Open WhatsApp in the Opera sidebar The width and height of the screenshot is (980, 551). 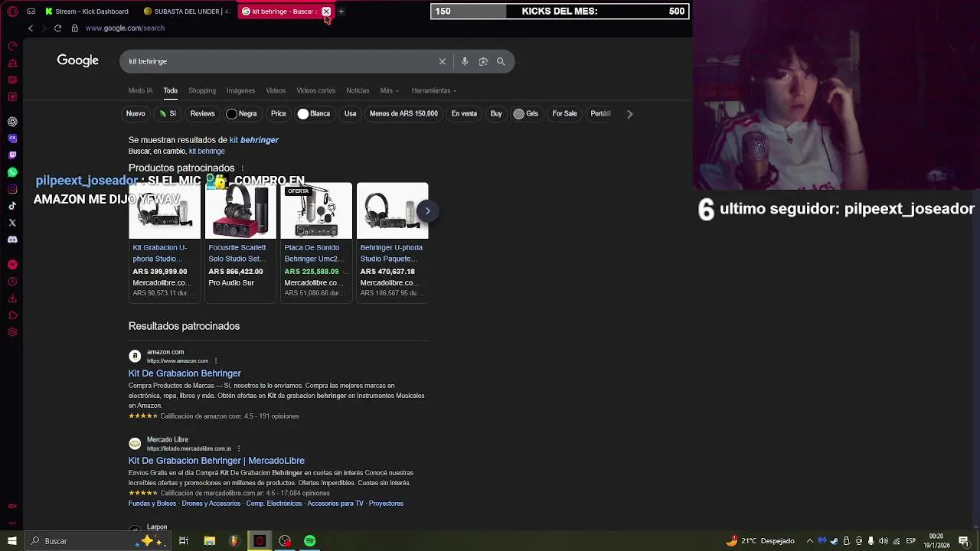(12, 172)
